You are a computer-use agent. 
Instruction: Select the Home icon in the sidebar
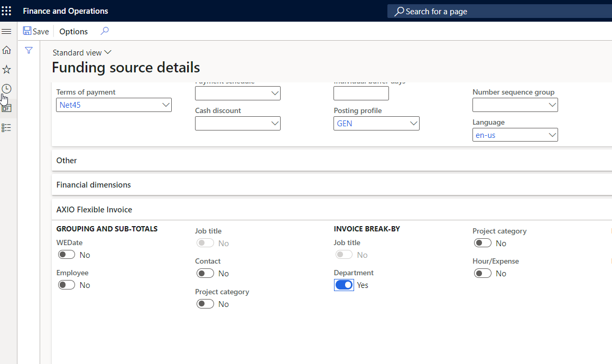[x=7, y=50]
